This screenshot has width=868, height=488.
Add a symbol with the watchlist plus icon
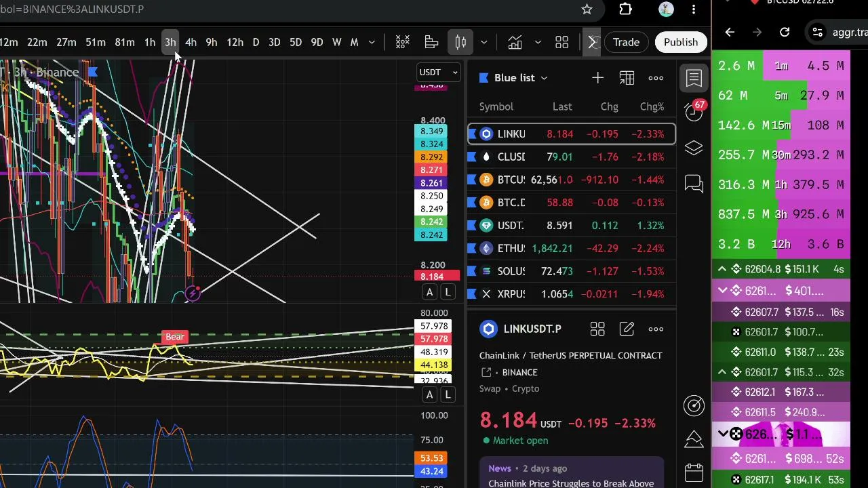(597, 78)
